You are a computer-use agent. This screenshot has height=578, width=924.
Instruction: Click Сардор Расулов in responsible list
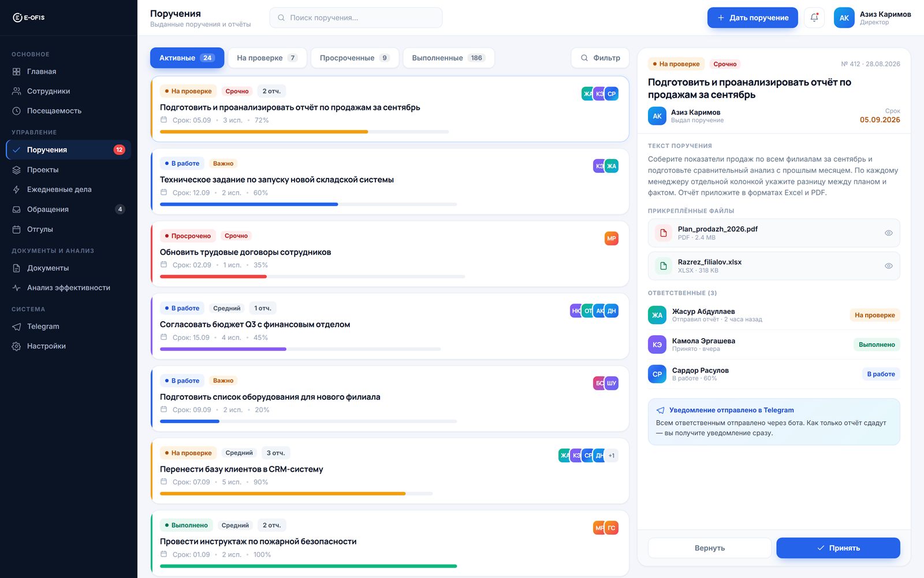(774, 374)
